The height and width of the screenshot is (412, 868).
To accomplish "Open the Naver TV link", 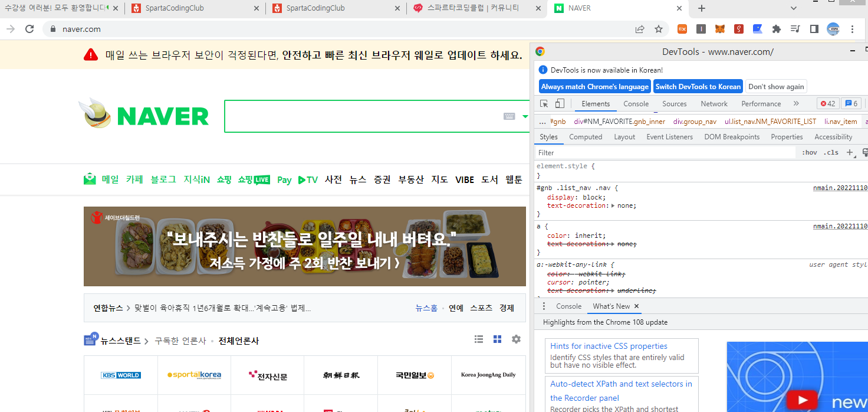I will click(x=308, y=180).
